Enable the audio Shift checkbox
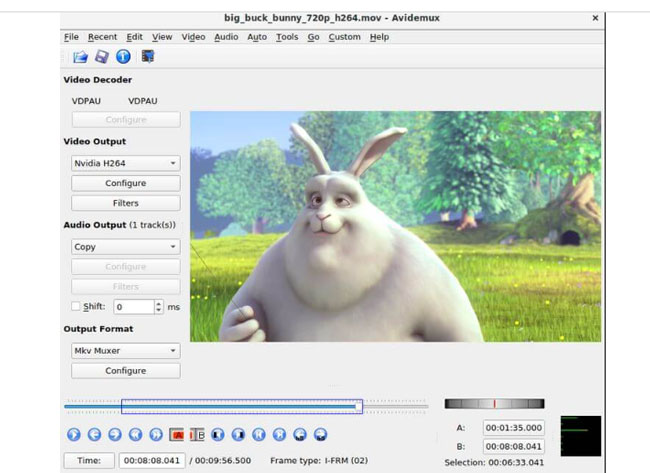Screen dimensions: 650x473 pyautogui.click(x=75, y=306)
